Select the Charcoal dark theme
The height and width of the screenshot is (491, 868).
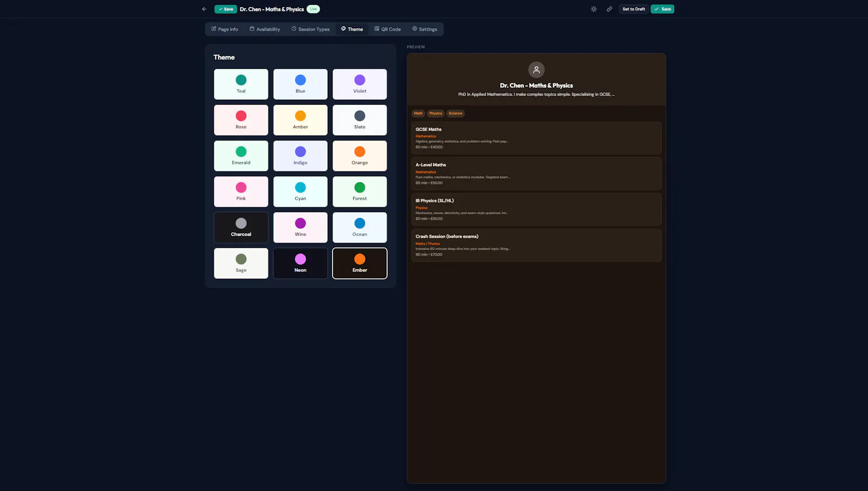(241, 227)
